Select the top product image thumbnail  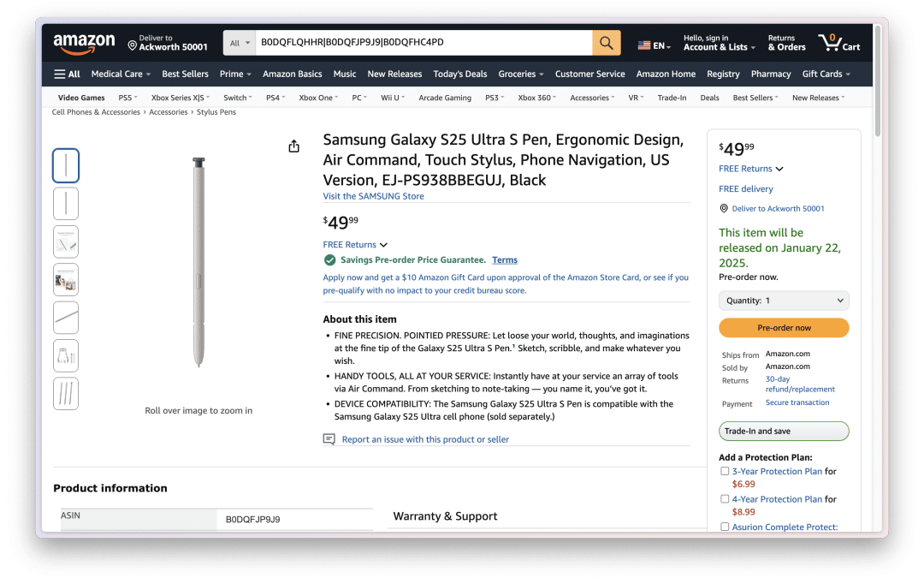(66, 165)
